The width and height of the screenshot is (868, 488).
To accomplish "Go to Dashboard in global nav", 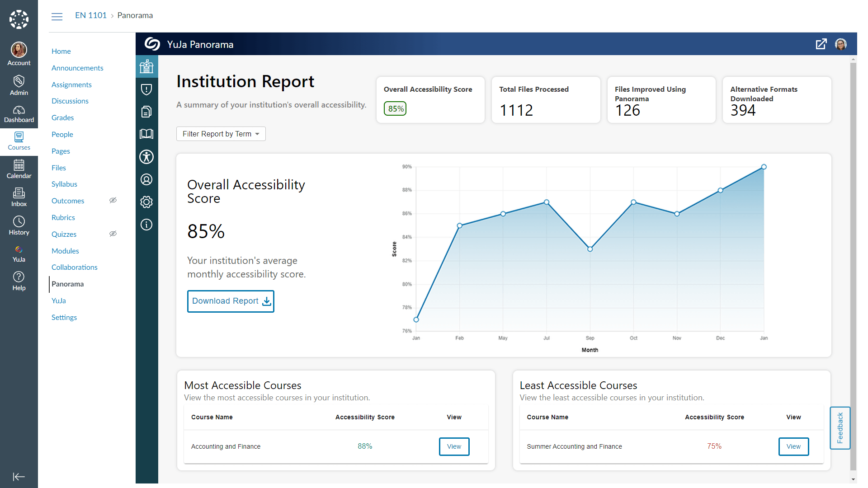I will click(x=19, y=113).
